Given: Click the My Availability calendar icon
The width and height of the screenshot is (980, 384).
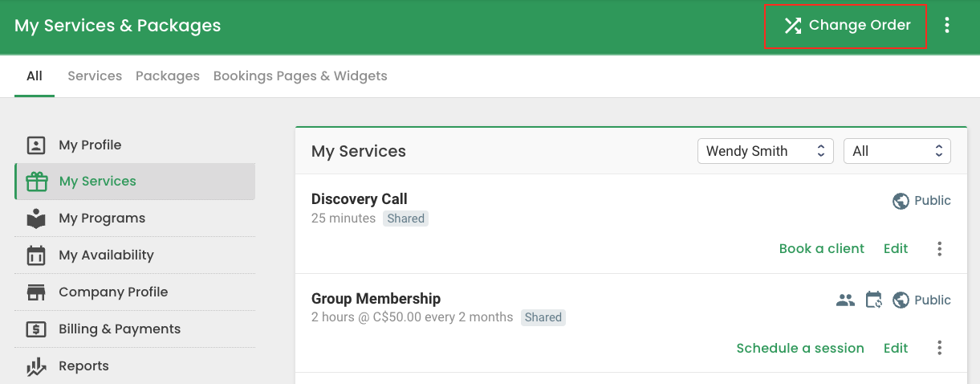Looking at the screenshot, I should click(x=36, y=255).
